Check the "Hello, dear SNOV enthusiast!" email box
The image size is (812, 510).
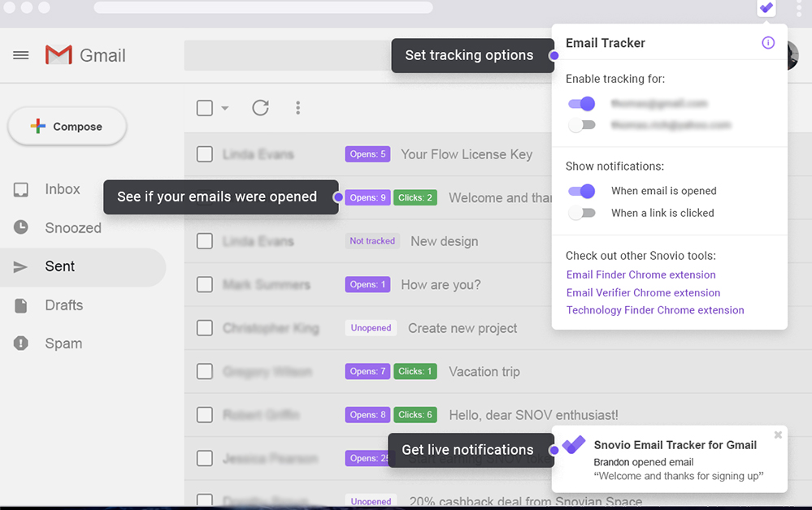(205, 415)
